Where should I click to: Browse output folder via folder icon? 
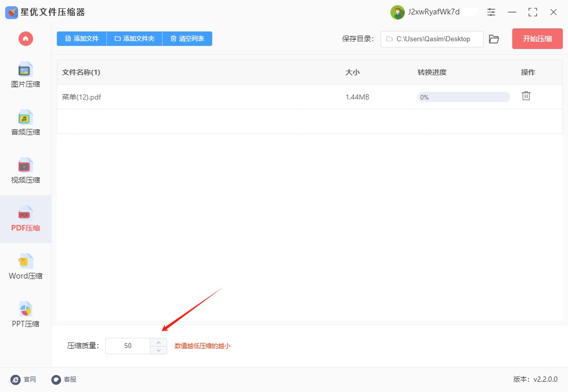point(494,39)
